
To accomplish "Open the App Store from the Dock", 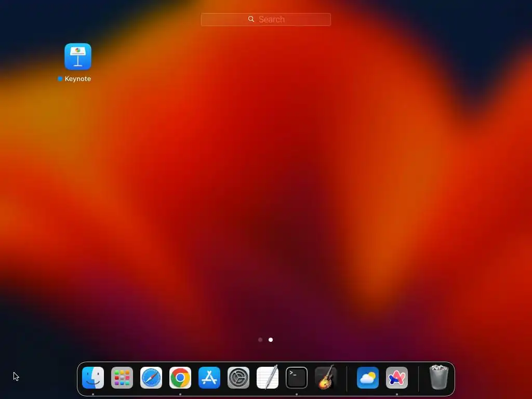I will coord(209,378).
